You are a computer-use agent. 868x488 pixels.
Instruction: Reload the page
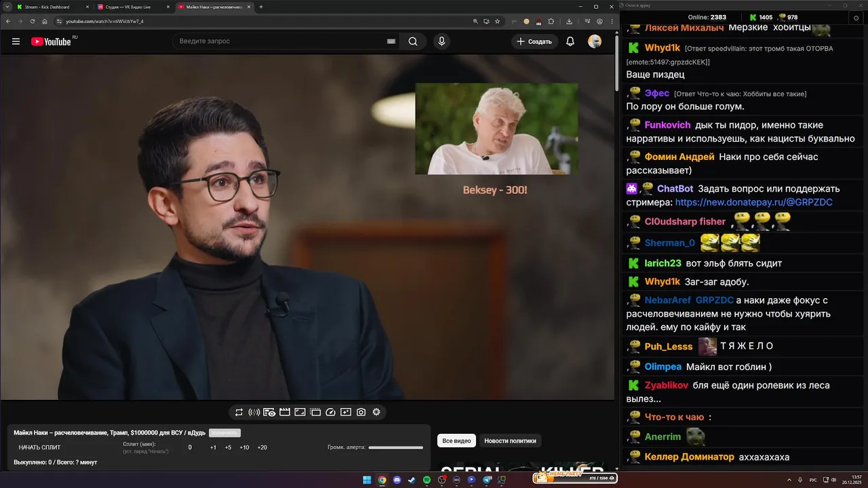(x=33, y=21)
